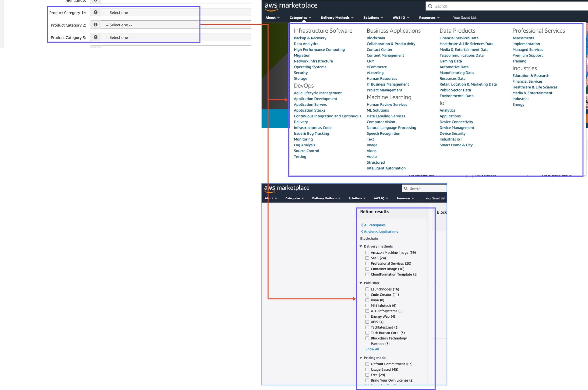Collapse the Pricing model filter section
The width and height of the screenshot is (588, 390).
[x=361, y=358]
